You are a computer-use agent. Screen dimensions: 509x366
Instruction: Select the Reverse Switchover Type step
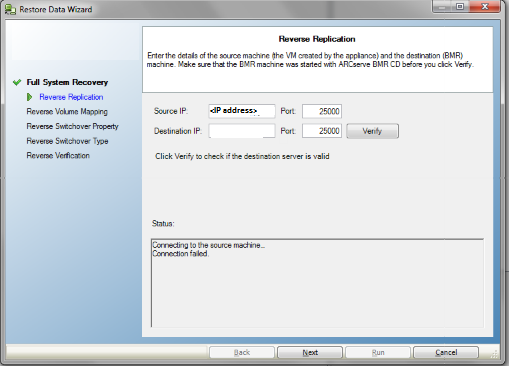click(x=67, y=141)
